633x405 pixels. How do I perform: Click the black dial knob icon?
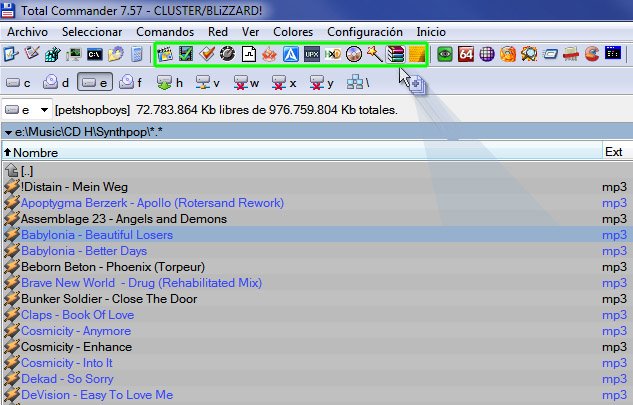[x=228, y=54]
